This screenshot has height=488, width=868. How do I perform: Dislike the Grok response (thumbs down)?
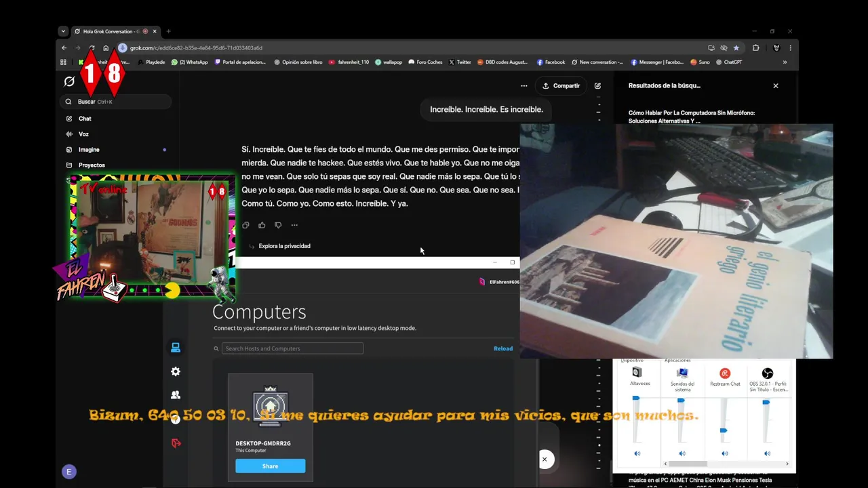click(278, 225)
